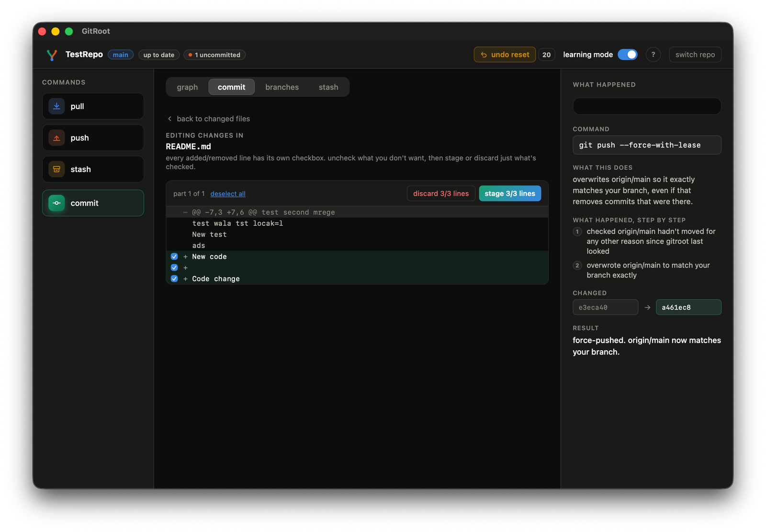Discard 3/3 lines
This screenshot has width=766, height=532.
(441, 193)
